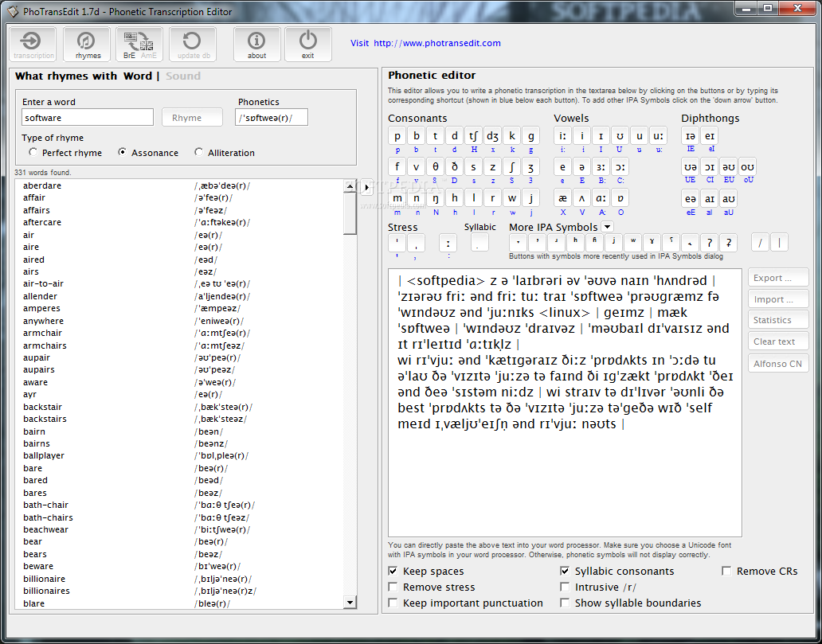This screenshot has height=644, width=822.
Task: Insert the æ vowel symbol
Action: (x=562, y=198)
